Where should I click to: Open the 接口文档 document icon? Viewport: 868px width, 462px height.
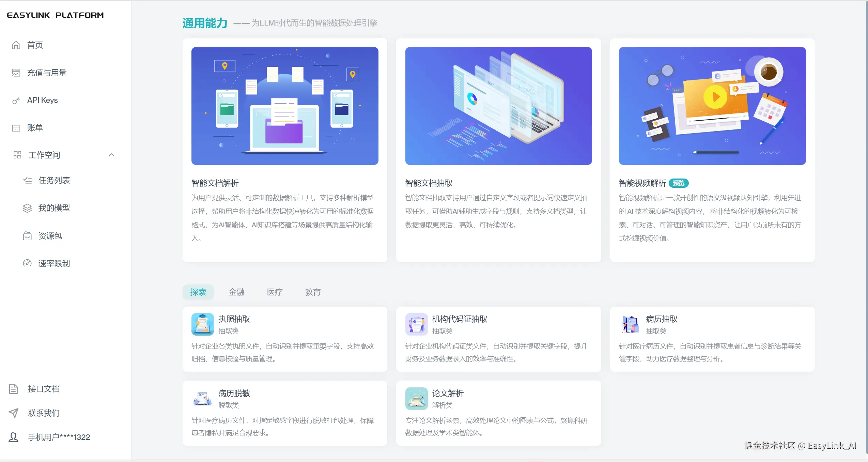(14, 389)
